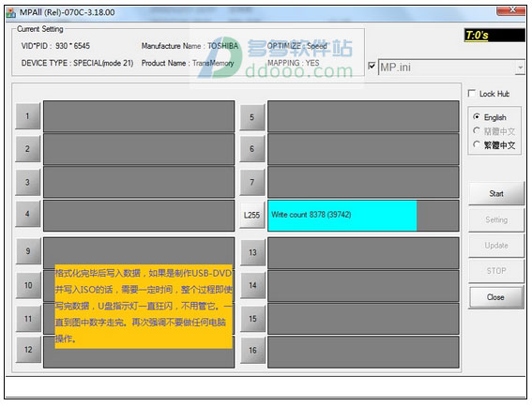
Task: Close the MPAll window with X
Action: click(x=511, y=10)
